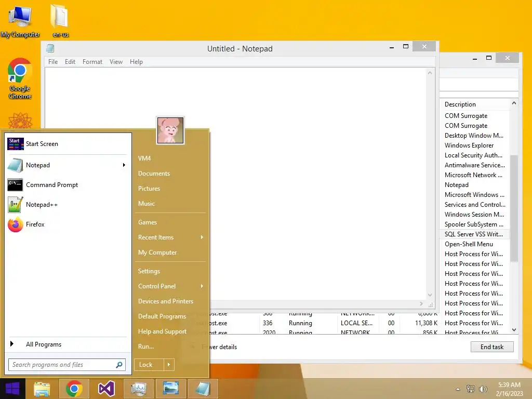The width and height of the screenshot is (532, 399).
Task: Open Google Chrome from the taskbar
Action: (x=74, y=389)
